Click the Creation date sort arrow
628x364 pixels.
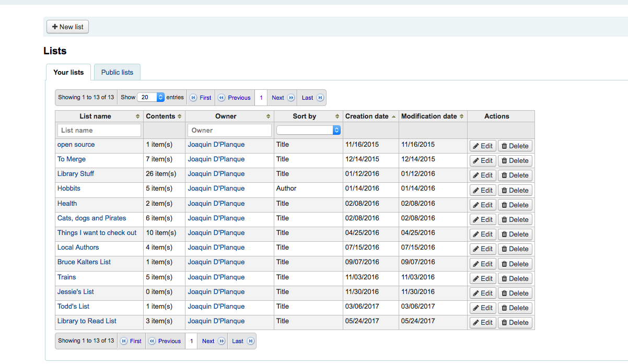(x=393, y=116)
